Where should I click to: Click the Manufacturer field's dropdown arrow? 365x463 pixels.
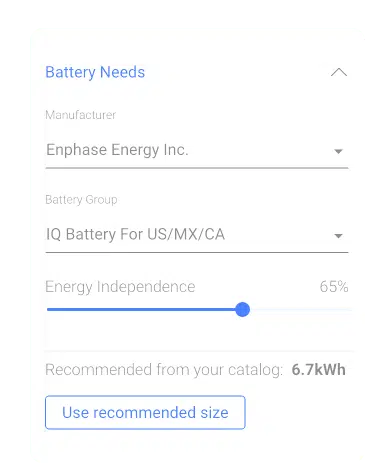pyautogui.click(x=338, y=151)
